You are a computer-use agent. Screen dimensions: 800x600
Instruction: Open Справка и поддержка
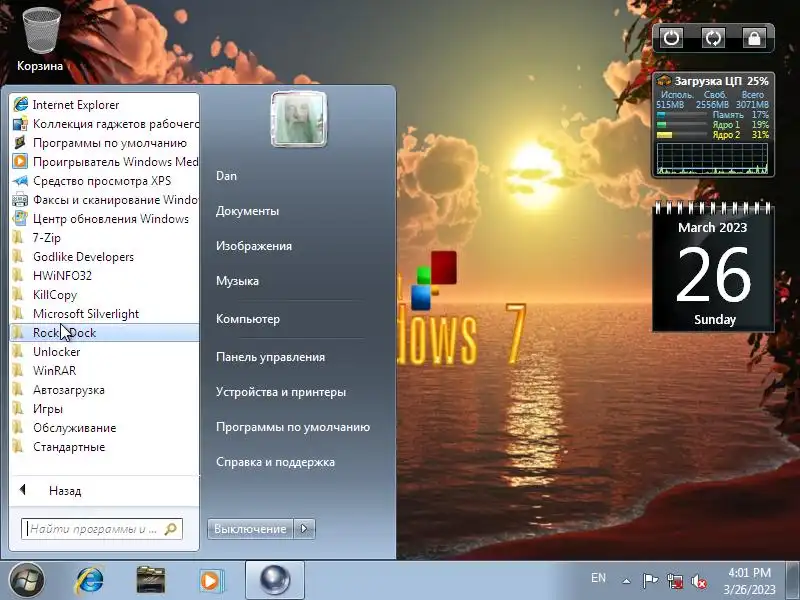pos(276,462)
